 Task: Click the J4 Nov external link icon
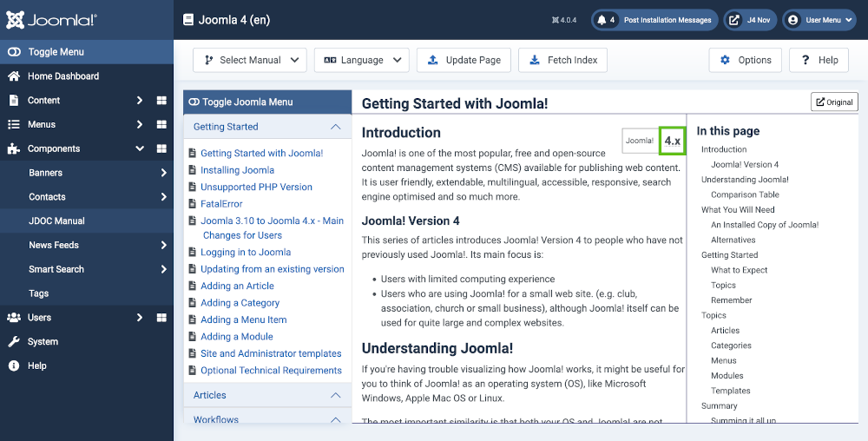tap(734, 20)
